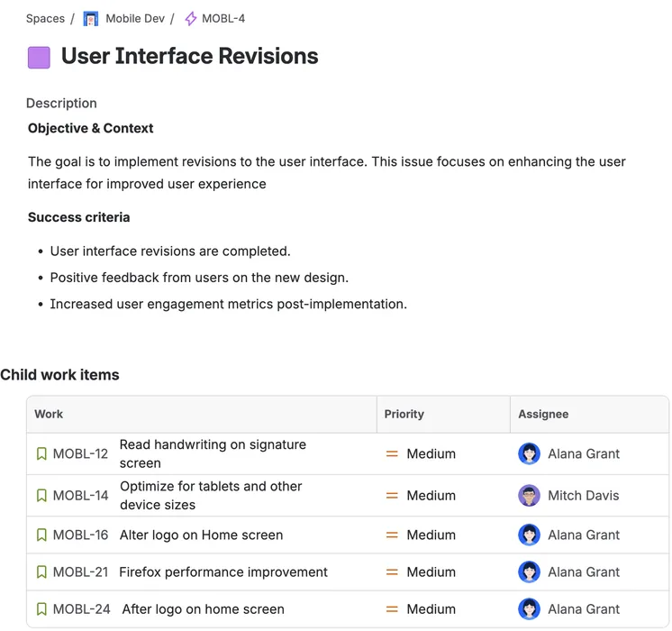Click the Mobile Dev project icon
Viewport: 672px width, 631px height.
click(x=91, y=18)
